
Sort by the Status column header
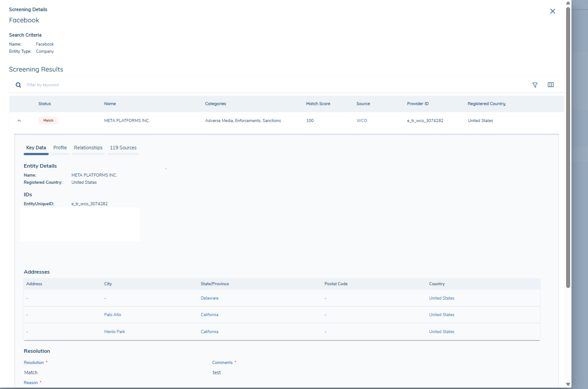[x=45, y=104]
